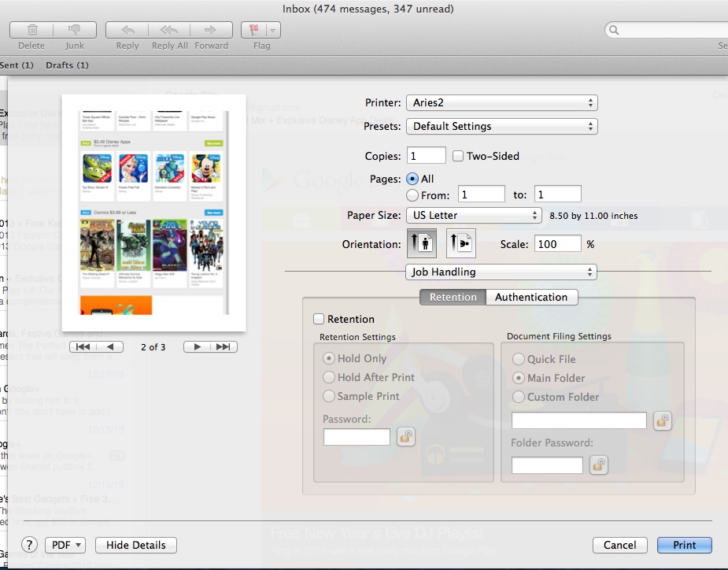Go to next preview page

pyautogui.click(x=197, y=346)
